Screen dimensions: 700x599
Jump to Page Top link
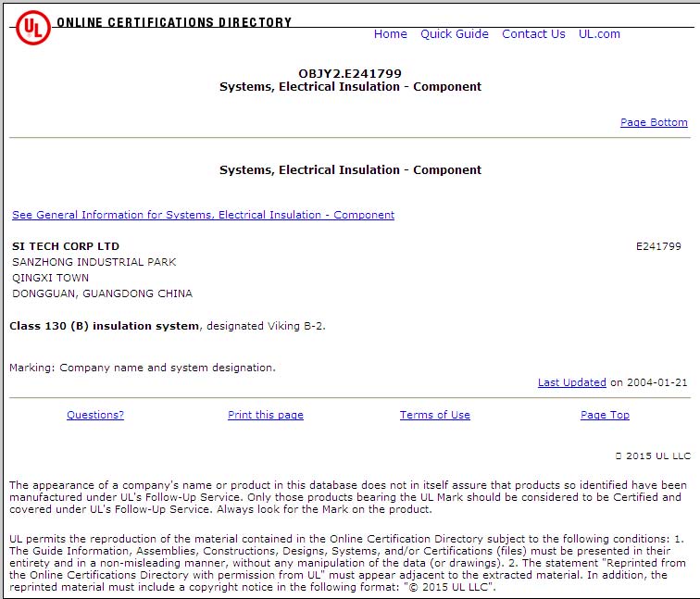[605, 415]
